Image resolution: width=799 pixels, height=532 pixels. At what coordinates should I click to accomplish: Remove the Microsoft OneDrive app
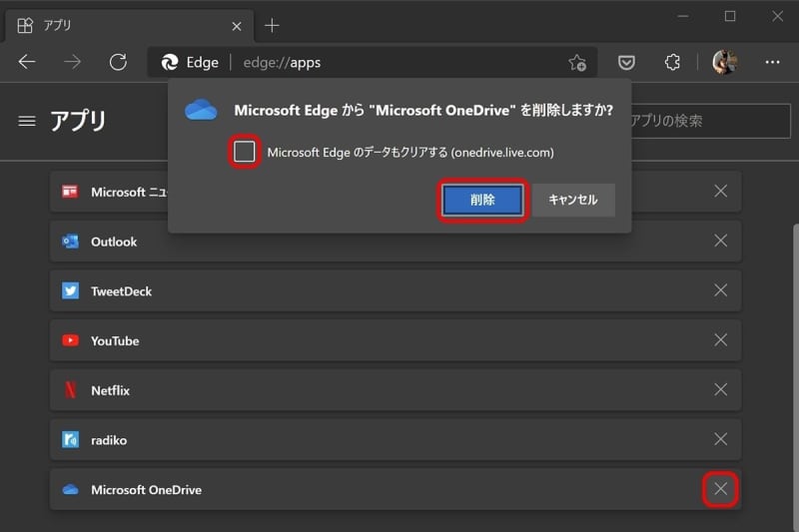pyautogui.click(x=720, y=489)
